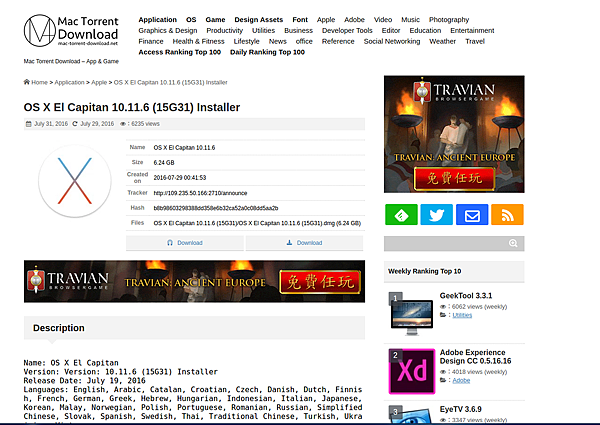Screen dimensions: 600x425
Task: Open the Apple category link
Action: click(326, 20)
